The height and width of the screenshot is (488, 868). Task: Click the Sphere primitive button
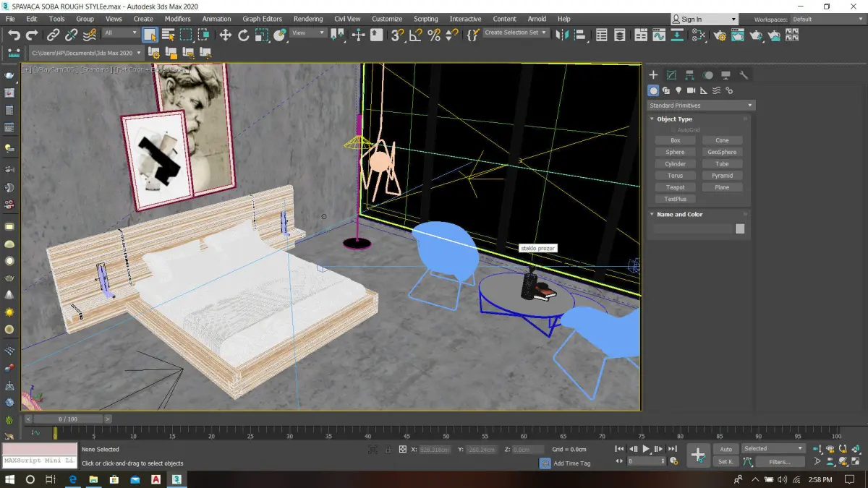tap(676, 152)
